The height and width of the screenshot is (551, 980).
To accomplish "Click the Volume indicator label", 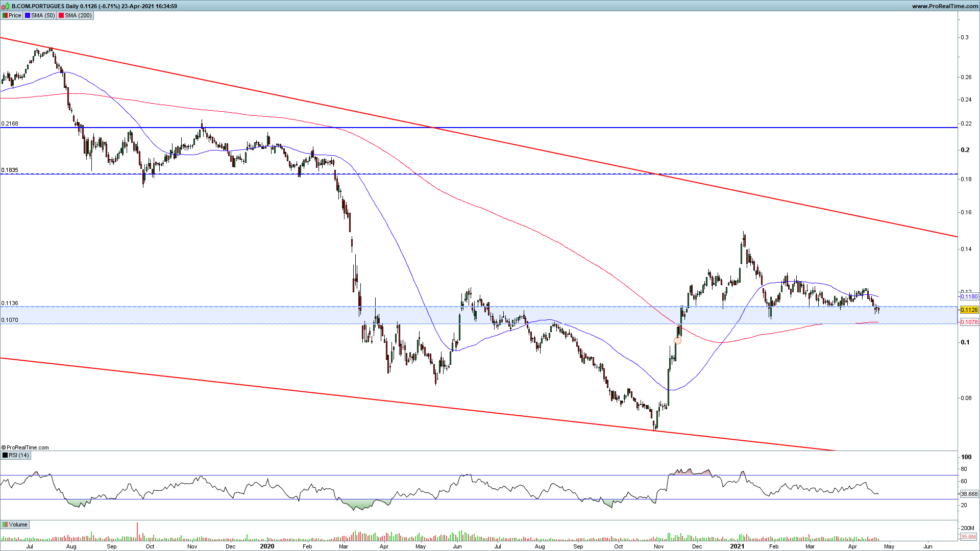I will point(18,524).
